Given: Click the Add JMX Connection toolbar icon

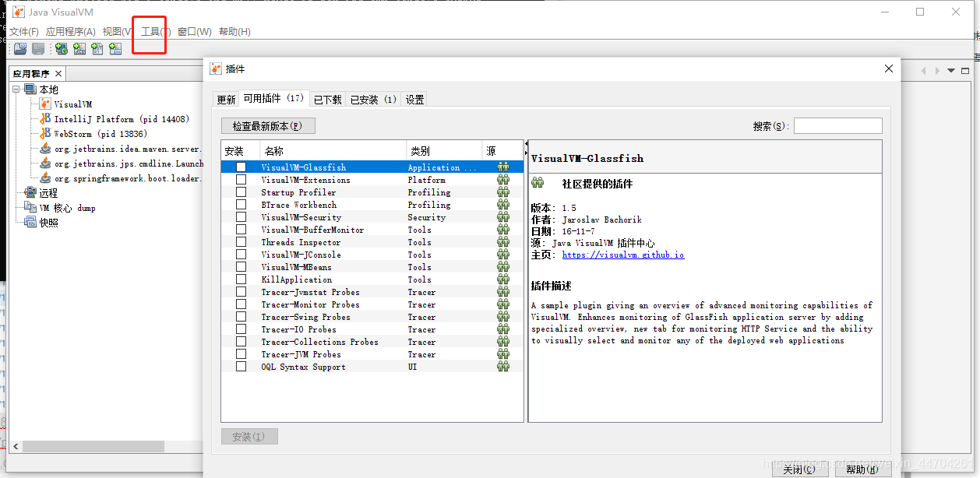Looking at the screenshot, I should (79, 49).
